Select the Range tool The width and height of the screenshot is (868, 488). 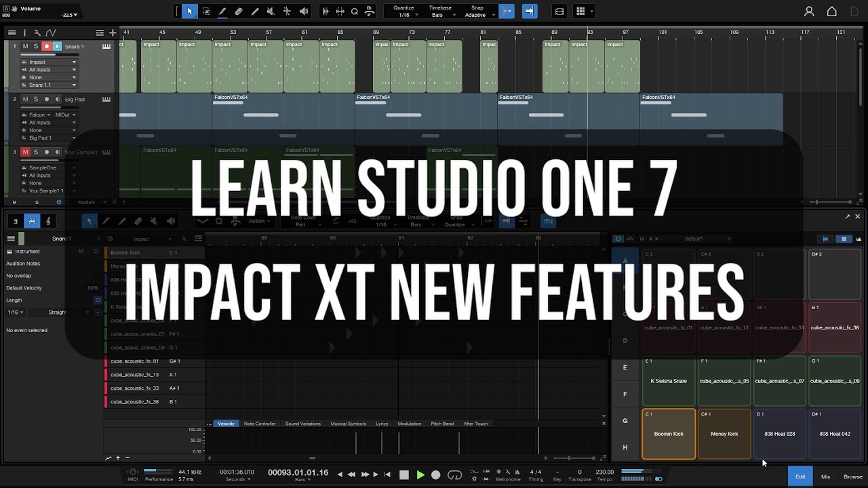(206, 11)
